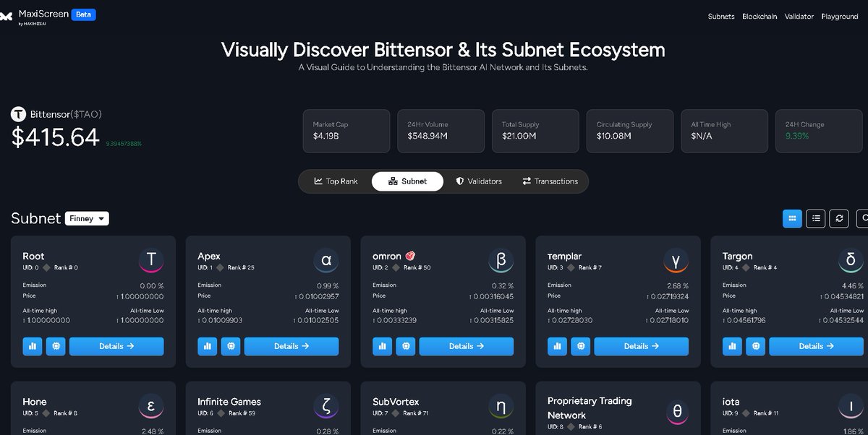Click the Root subnet tau symbol avatar

[x=151, y=260]
